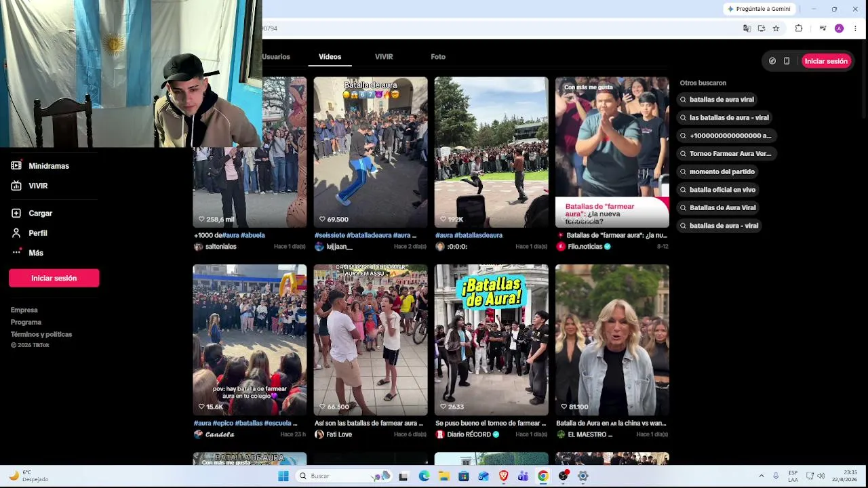The image size is (868, 488).
Task: Click the Translate page icon in address bar
Action: click(x=747, y=28)
